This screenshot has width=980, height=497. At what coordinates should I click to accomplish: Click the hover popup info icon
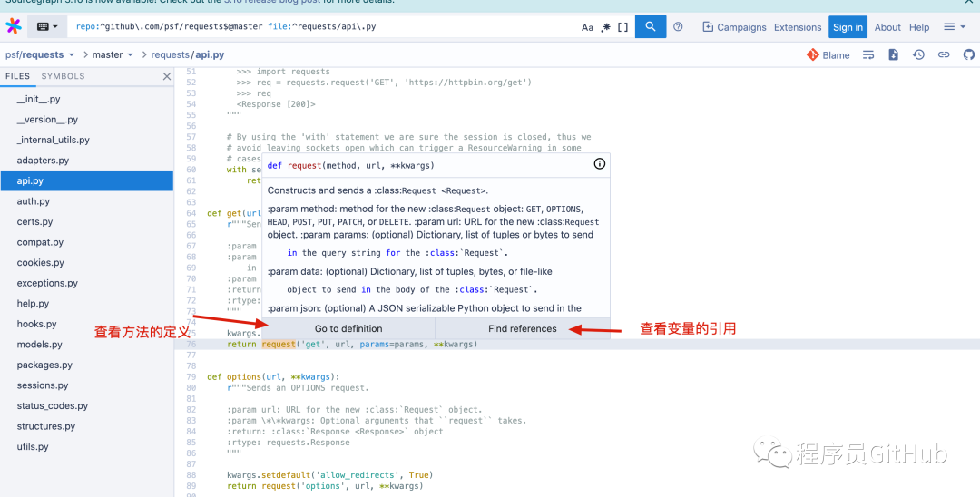[600, 164]
